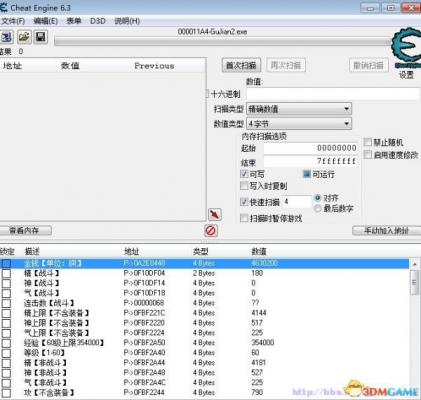Click the Cheat Engine title bar icon
The height and width of the screenshot is (400, 421).
3,7
